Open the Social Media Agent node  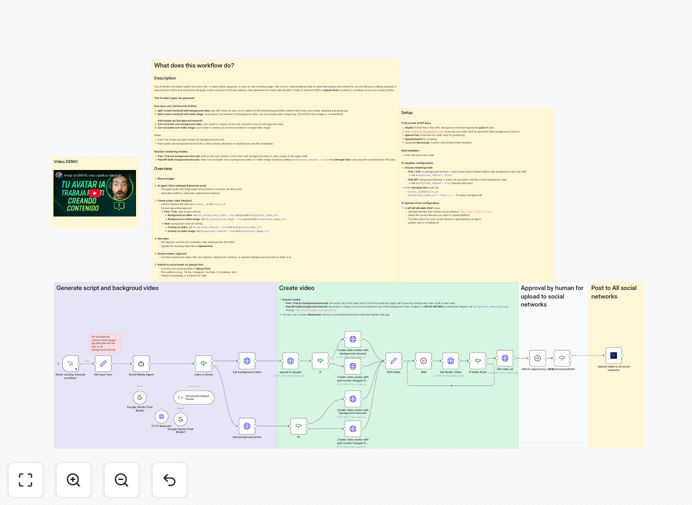(x=141, y=363)
